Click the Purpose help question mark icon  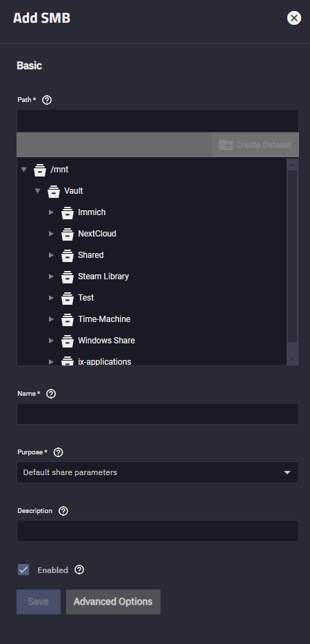[x=59, y=452]
